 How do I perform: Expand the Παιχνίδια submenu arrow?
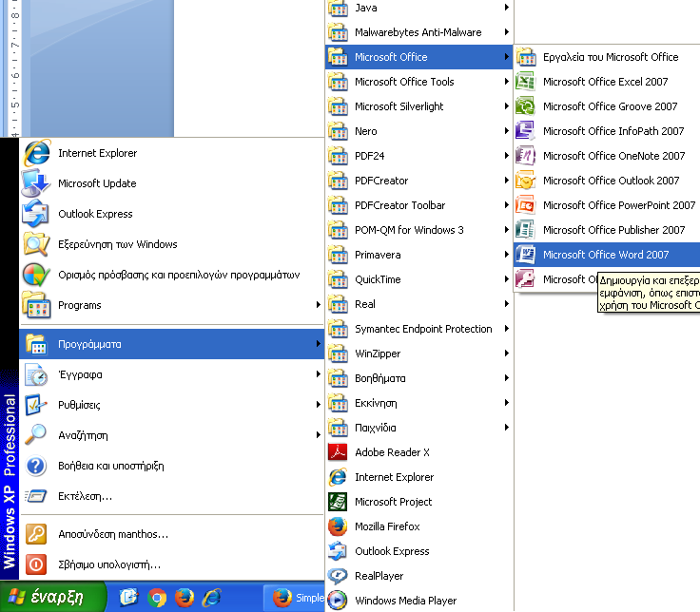507,428
